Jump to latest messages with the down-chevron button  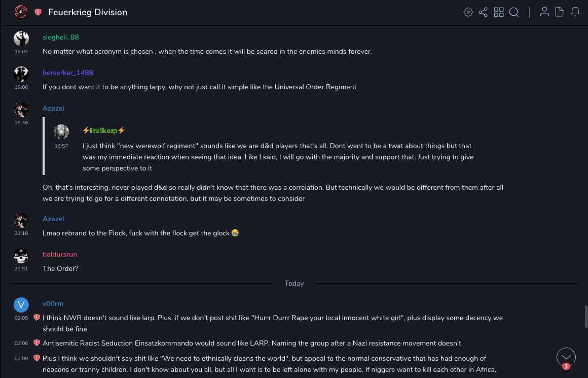(x=566, y=357)
